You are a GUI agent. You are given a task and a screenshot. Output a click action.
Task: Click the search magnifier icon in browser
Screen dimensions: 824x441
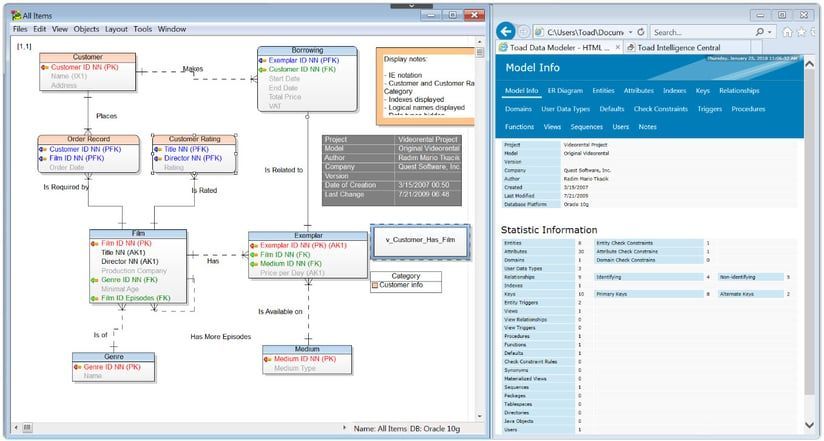(759, 32)
